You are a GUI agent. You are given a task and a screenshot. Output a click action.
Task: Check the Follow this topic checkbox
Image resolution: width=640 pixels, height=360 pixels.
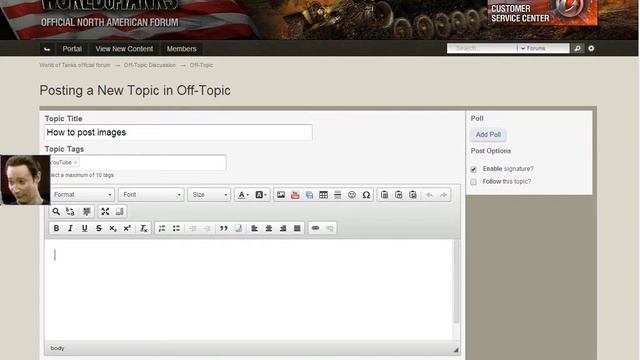(473, 182)
